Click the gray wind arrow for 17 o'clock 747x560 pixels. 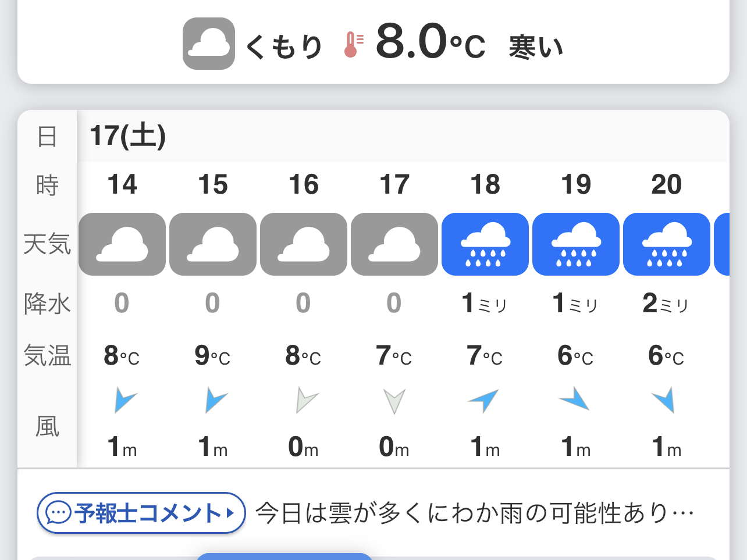(394, 401)
